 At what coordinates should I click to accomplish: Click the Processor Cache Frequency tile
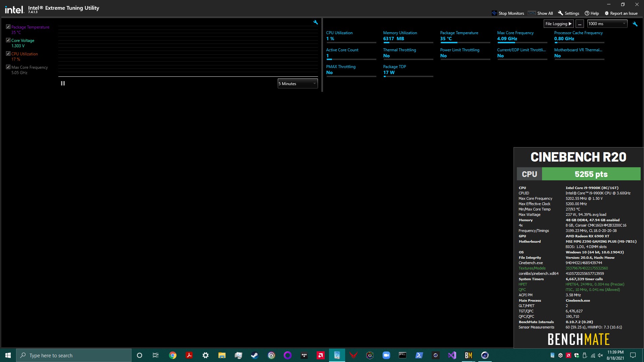pos(579,37)
